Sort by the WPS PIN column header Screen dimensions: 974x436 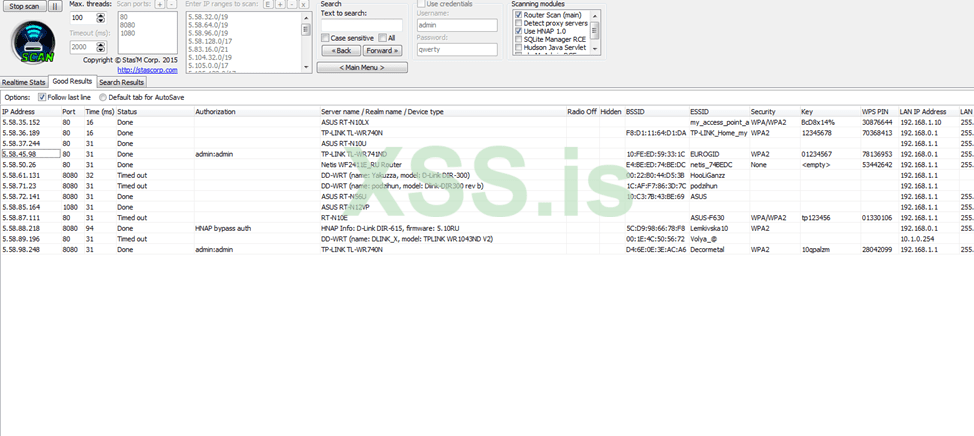879,112
